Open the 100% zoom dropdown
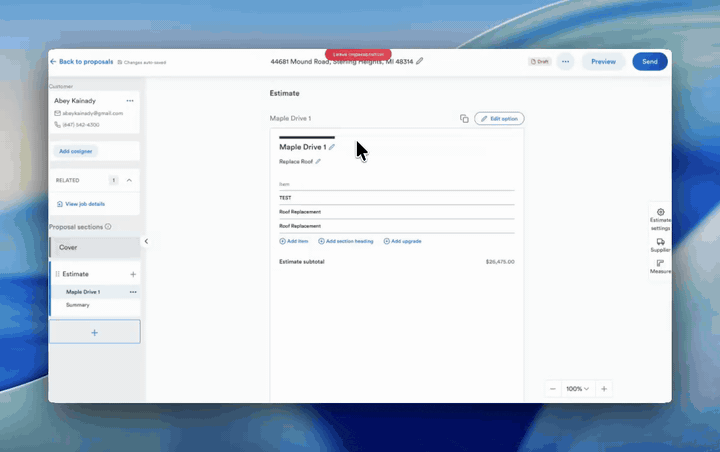This screenshot has height=452, width=720. pyautogui.click(x=577, y=389)
